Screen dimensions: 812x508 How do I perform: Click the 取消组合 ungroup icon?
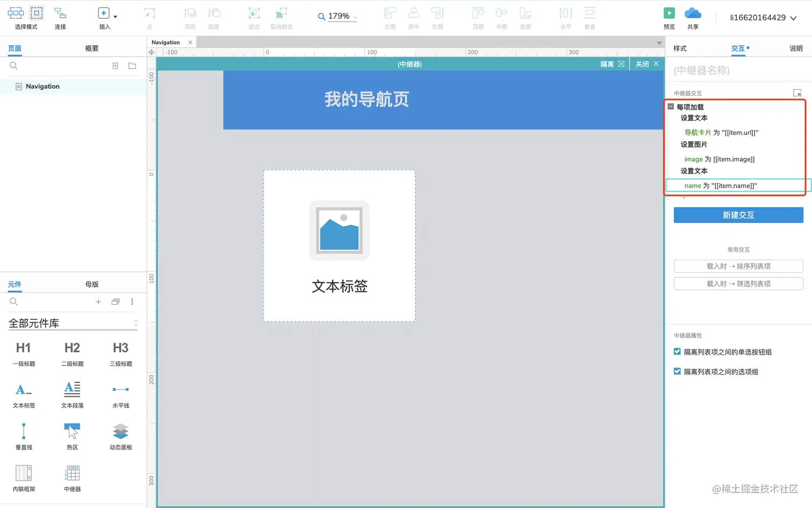tap(281, 13)
